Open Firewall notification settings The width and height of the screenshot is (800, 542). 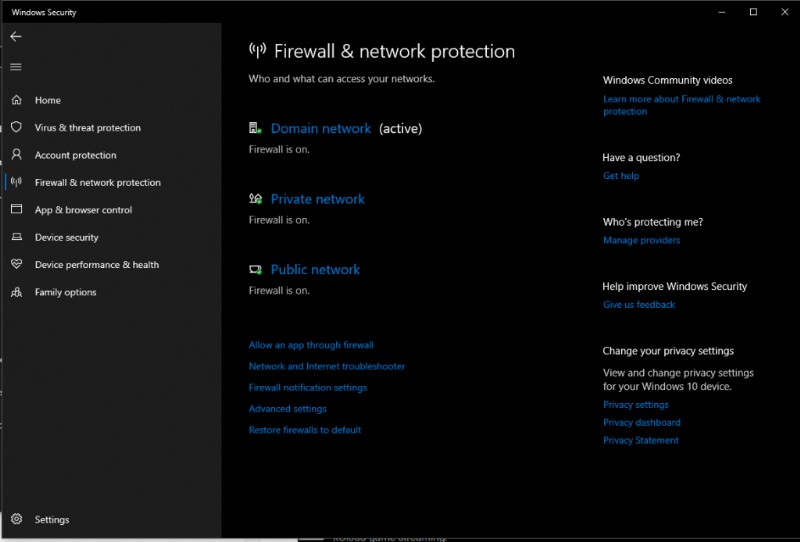pos(308,388)
